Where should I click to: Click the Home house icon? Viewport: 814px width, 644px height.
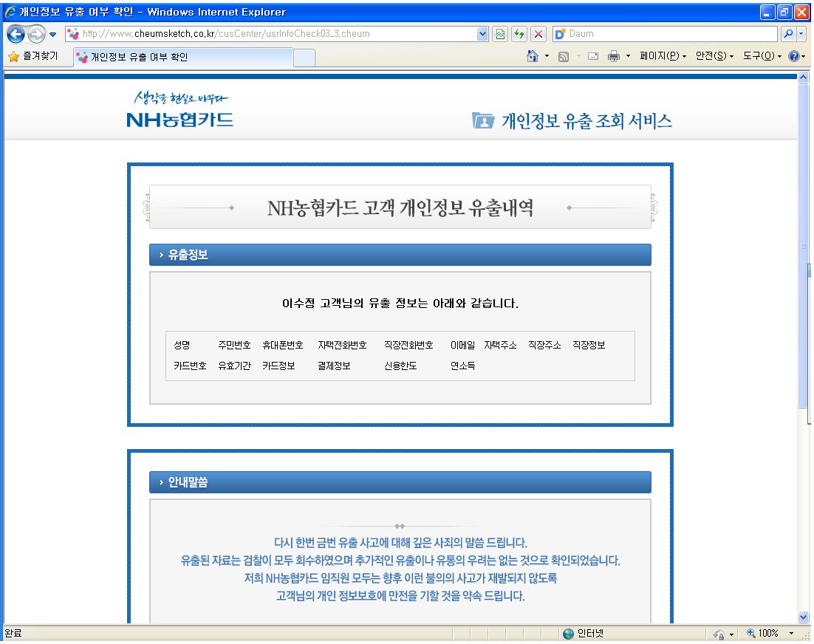532,56
